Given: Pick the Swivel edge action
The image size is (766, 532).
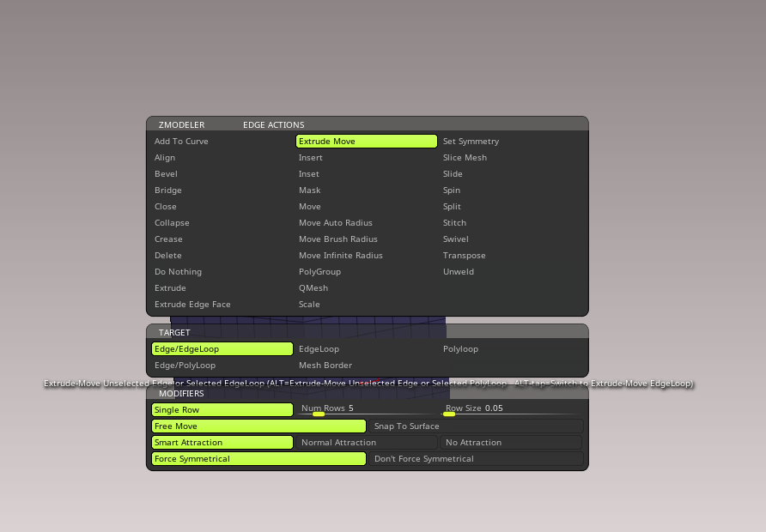Looking at the screenshot, I should click(x=455, y=239).
